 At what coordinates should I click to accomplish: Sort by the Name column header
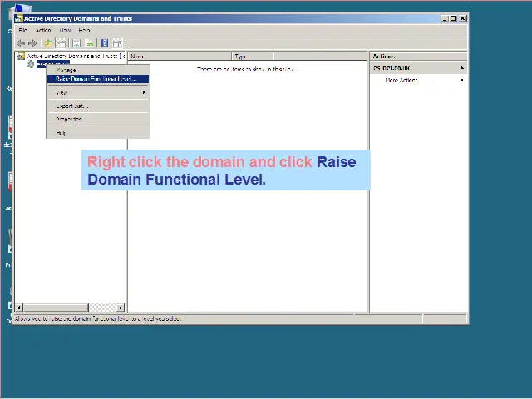click(180, 57)
